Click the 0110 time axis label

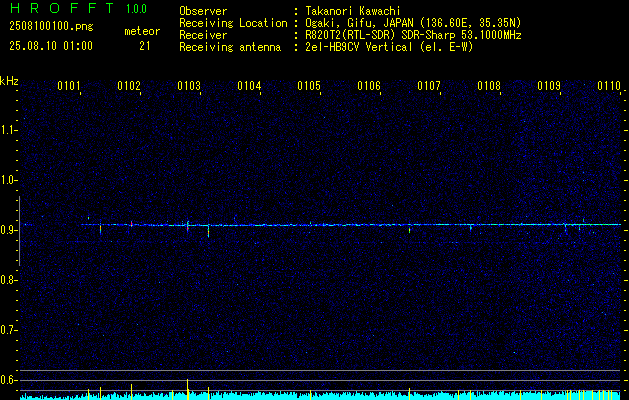tap(609, 85)
